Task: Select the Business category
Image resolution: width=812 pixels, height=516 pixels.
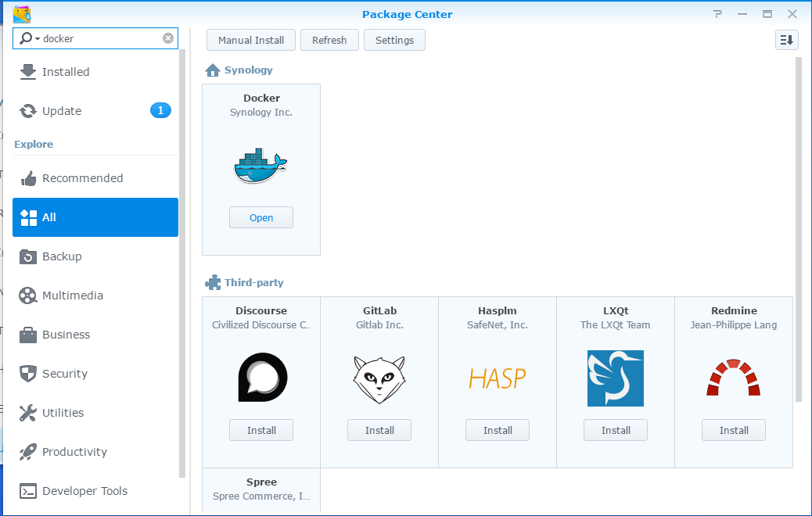Action: (95, 335)
